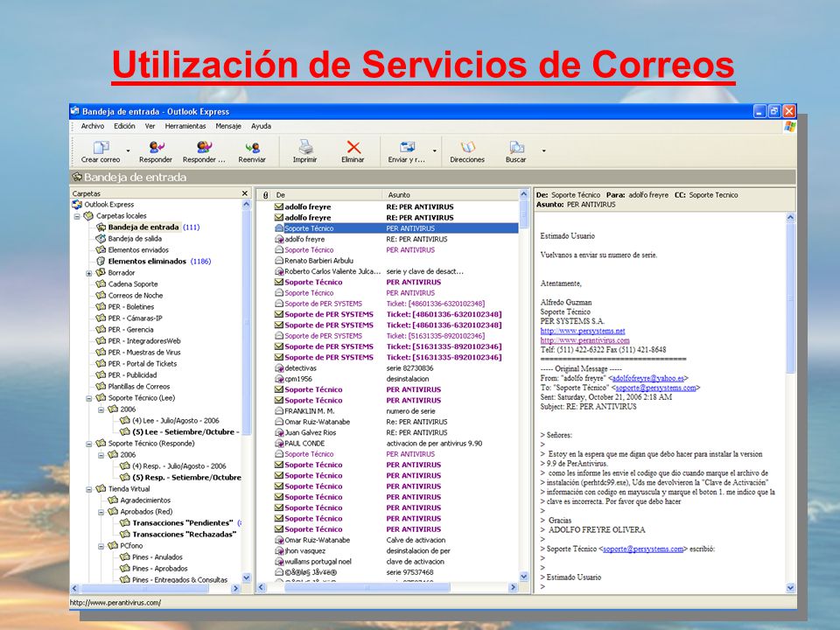The image size is (840, 630).
Task: Open the Ver menu
Action: click(x=150, y=126)
